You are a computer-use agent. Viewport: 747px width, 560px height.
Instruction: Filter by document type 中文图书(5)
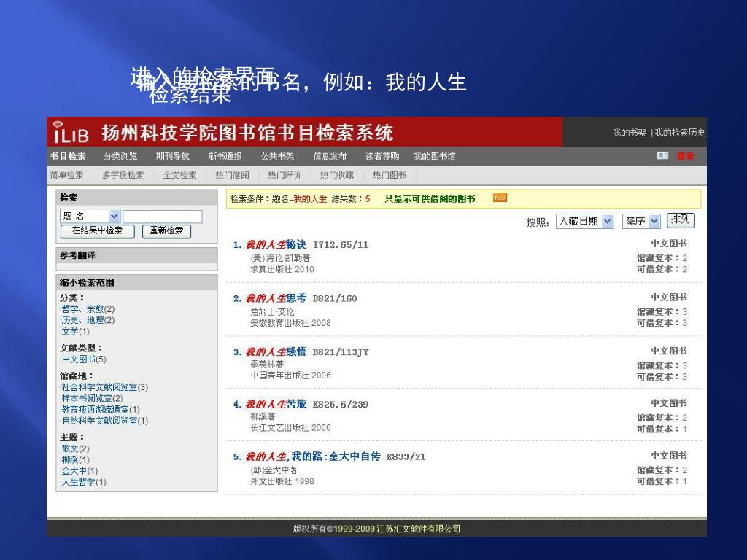(84, 359)
